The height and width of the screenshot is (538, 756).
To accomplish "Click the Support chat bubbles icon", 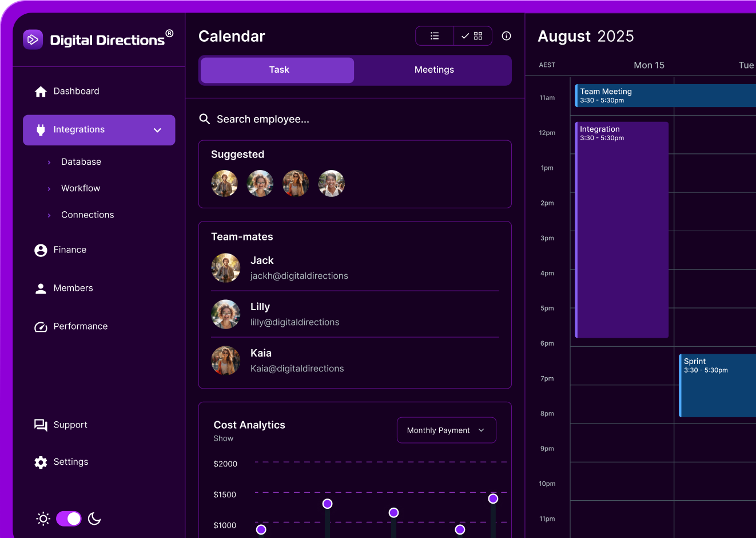I will [41, 425].
